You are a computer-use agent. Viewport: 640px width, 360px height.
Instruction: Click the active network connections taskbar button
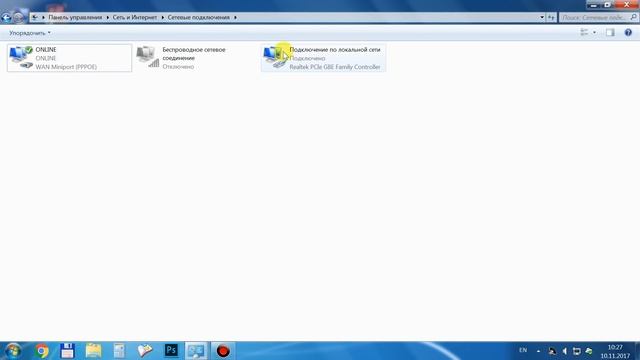point(196,351)
